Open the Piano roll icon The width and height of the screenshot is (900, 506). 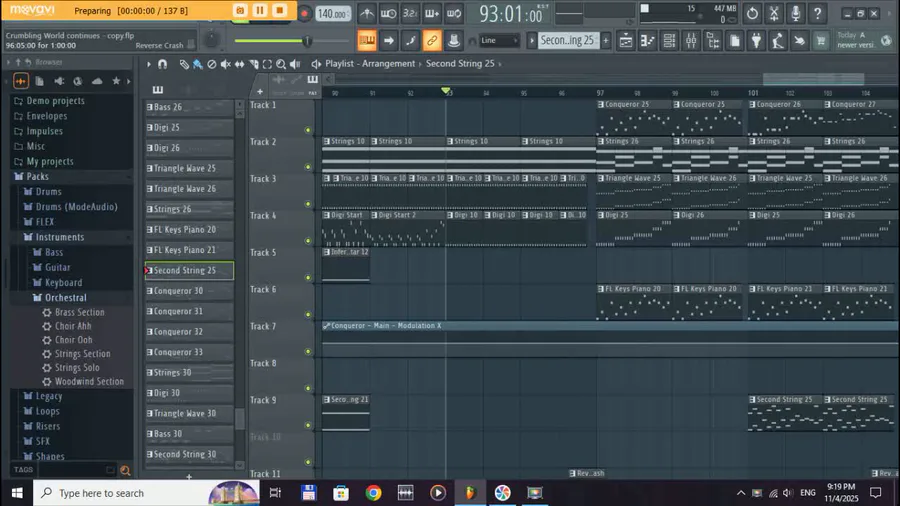pos(647,41)
